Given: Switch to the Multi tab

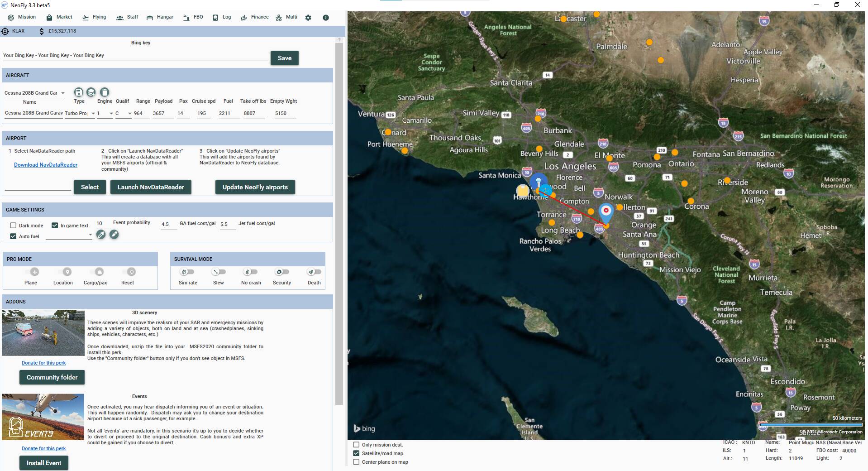Looking at the screenshot, I should tap(286, 17).
